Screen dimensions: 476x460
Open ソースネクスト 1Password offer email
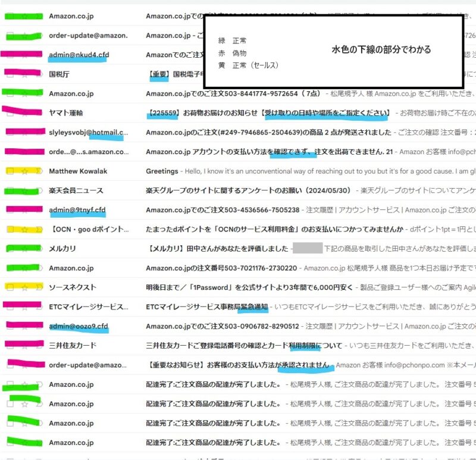click(x=238, y=287)
